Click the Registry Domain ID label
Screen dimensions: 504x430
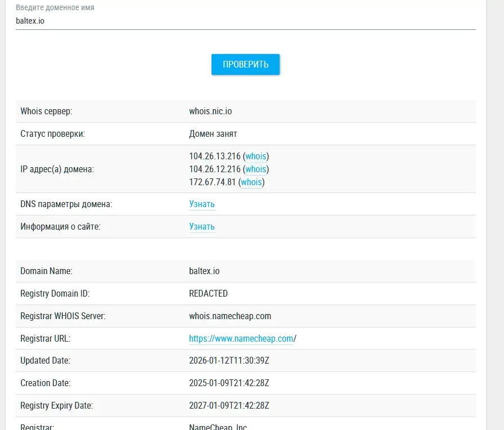(55, 294)
